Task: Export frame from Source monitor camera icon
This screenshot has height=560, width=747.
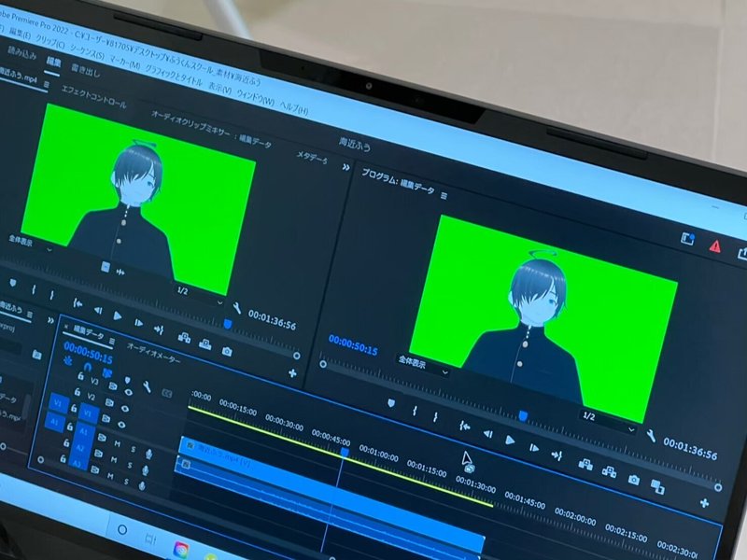Action: click(x=227, y=352)
